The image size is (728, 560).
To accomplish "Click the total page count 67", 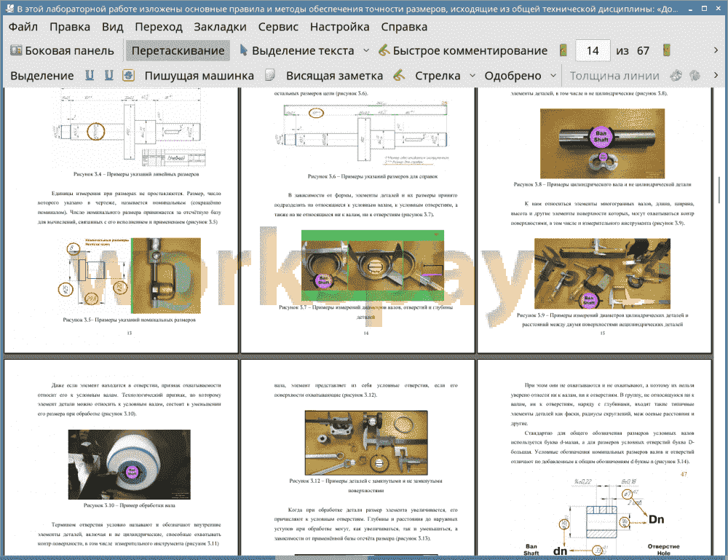I will click(x=643, y=51).
